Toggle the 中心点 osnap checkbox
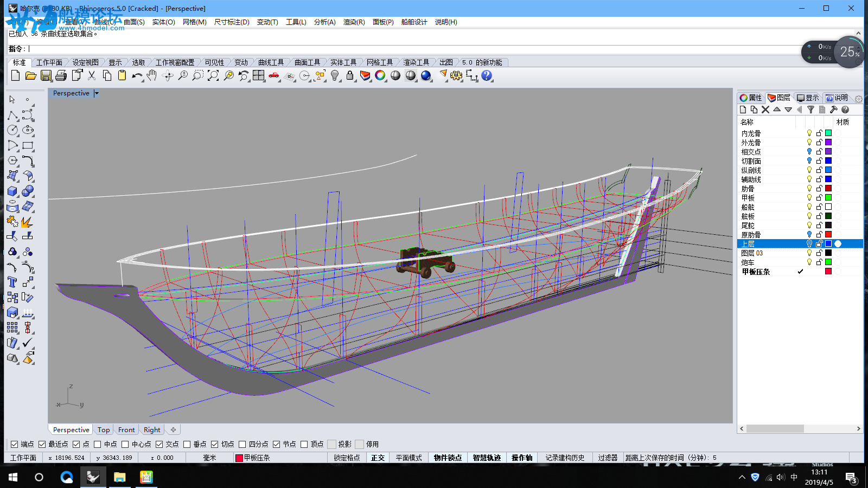Viewport: 868px width, 488px height. pos(125,444)
